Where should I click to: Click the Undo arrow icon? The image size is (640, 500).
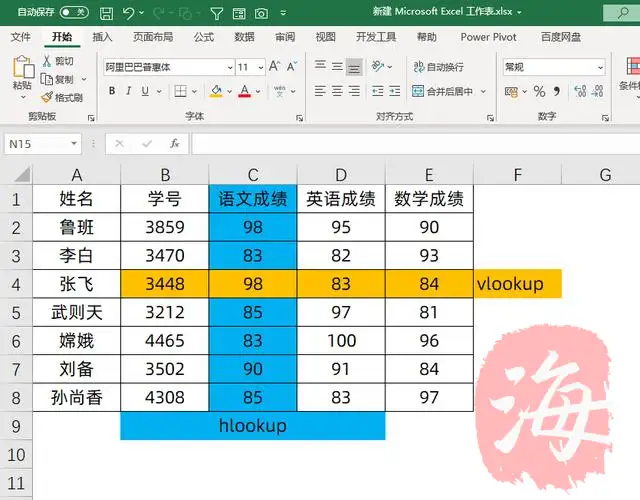point(129,13)
